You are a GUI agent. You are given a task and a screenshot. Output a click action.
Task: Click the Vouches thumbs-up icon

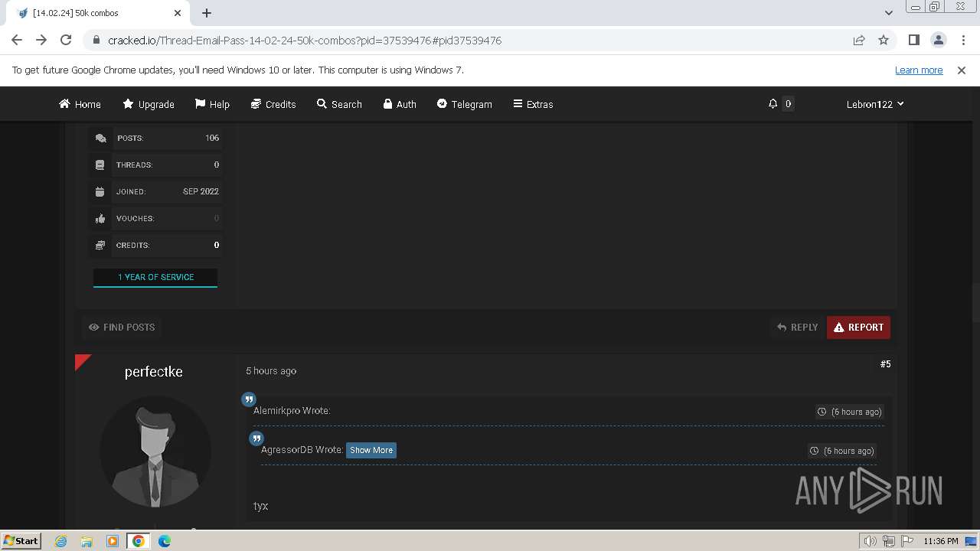100,219
